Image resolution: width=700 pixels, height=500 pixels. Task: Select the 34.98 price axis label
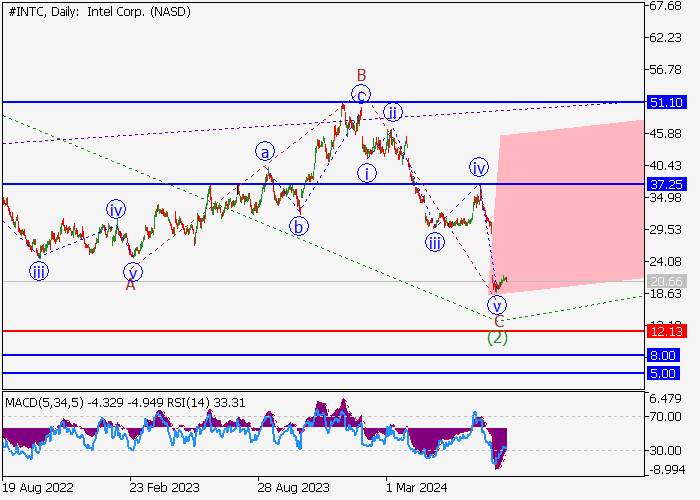666,198
